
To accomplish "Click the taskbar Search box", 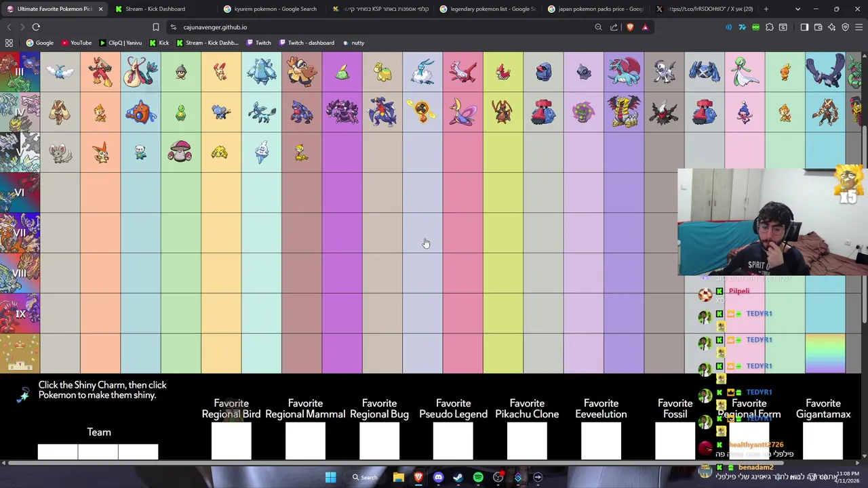I will click(x=365, y=477).
